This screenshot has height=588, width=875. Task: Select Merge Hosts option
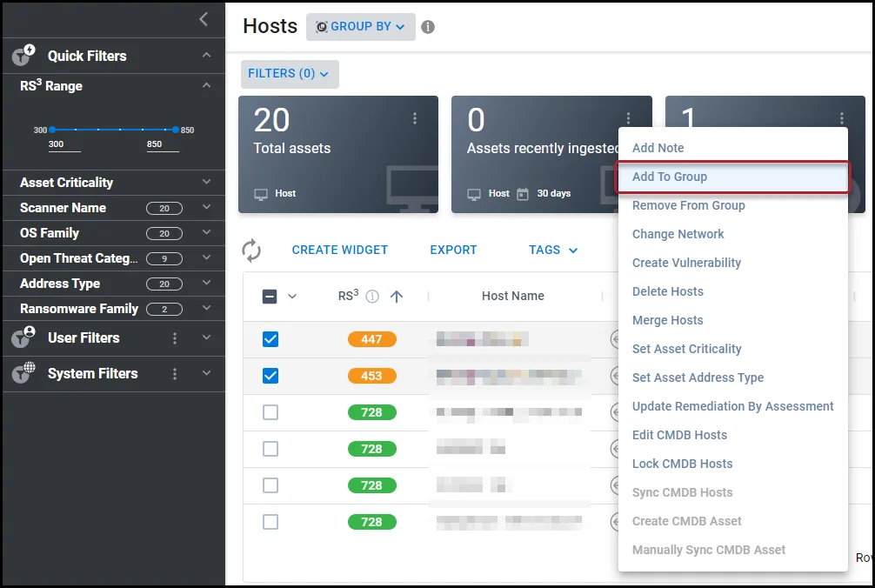tap(732, 320)
